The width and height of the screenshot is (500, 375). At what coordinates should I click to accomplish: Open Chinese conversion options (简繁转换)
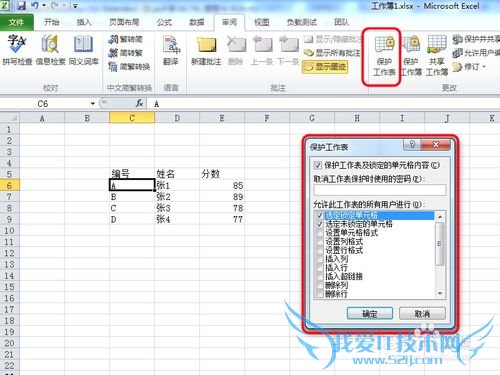point(129,67)
